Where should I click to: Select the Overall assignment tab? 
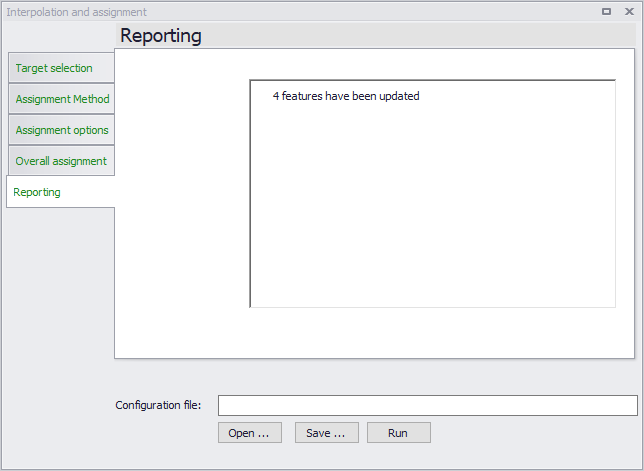pos(61,161)
